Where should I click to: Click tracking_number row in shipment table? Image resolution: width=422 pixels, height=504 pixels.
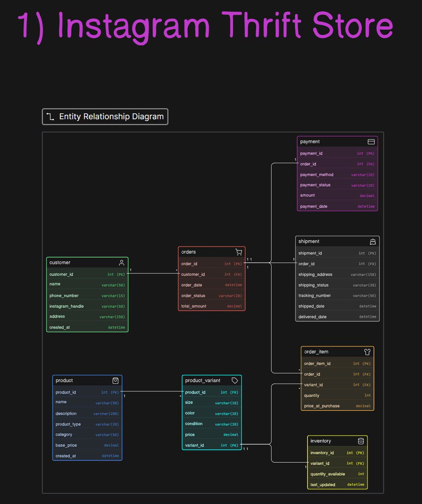pos(338,296)
